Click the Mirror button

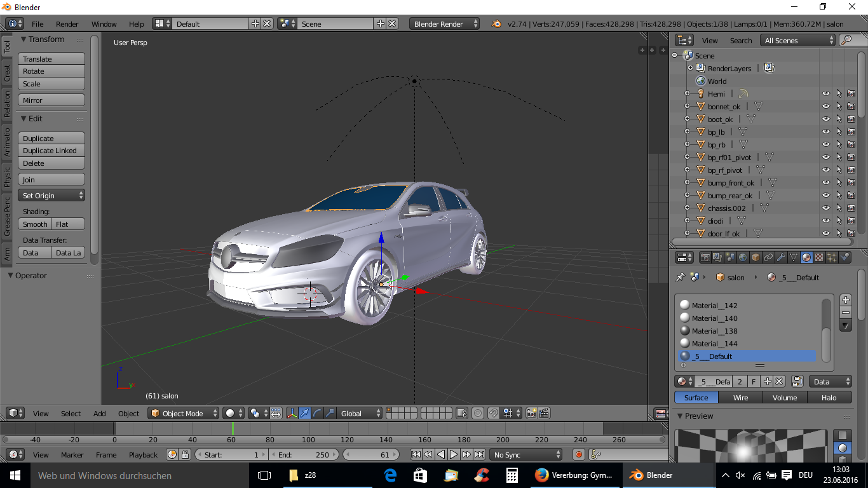coord(51,100)
